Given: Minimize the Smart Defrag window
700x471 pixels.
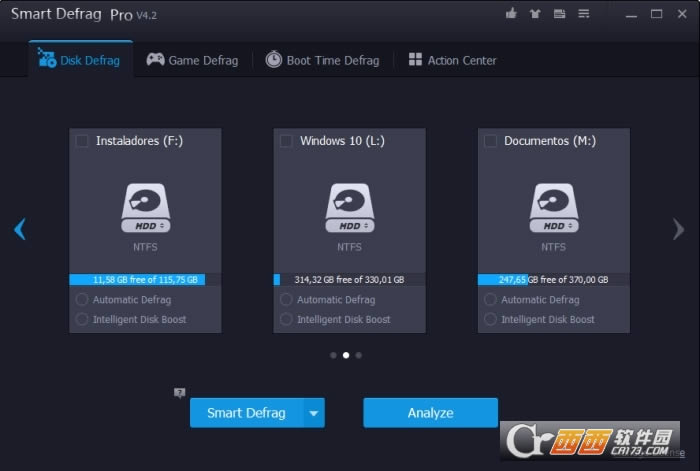Looking at the screenshot, I should (631, 14).
